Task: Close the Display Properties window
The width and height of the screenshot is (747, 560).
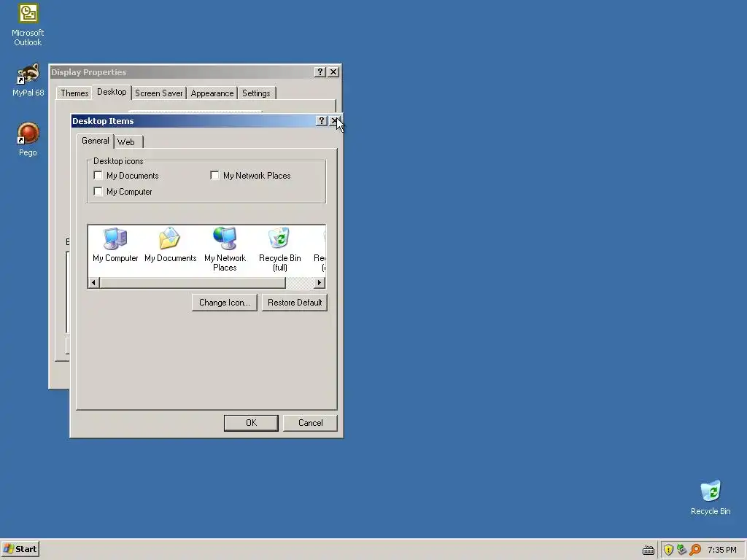Action: (333, 72)
